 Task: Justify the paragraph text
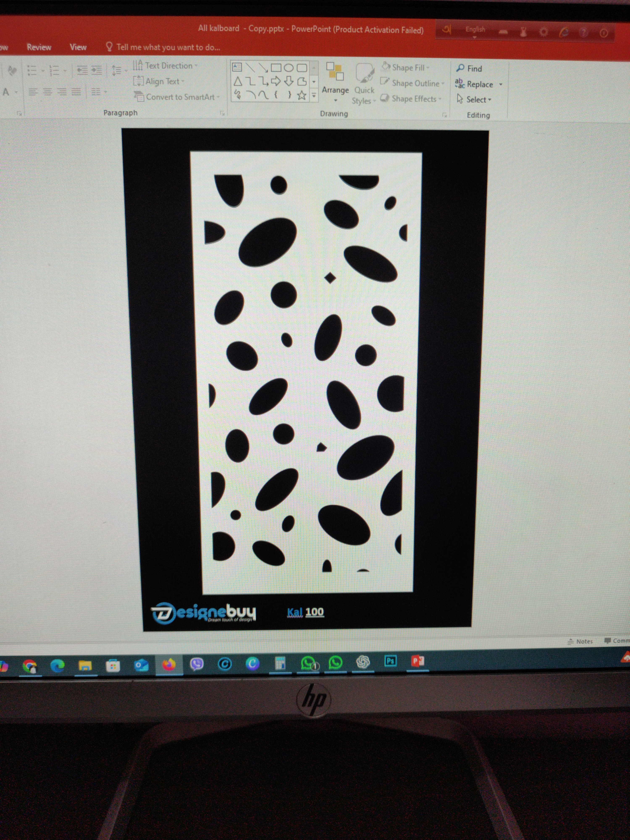(x=76, y=92)
